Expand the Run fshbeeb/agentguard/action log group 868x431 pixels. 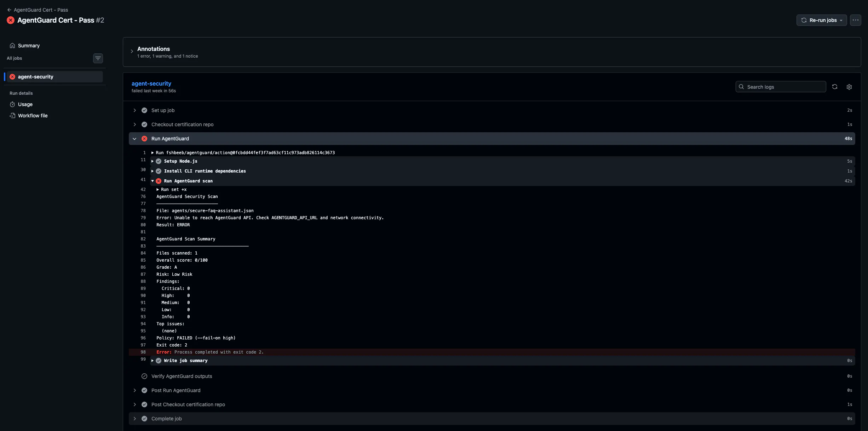coord(153,153)
